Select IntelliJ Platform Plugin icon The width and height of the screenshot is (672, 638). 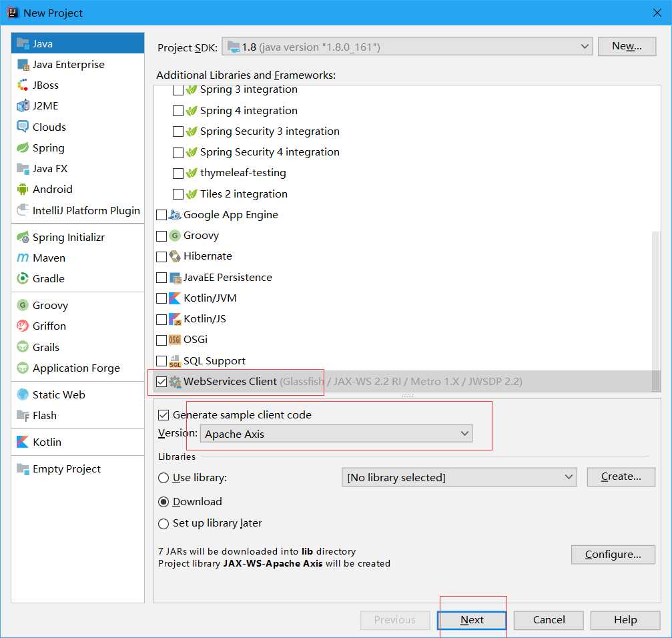point(23,210)
